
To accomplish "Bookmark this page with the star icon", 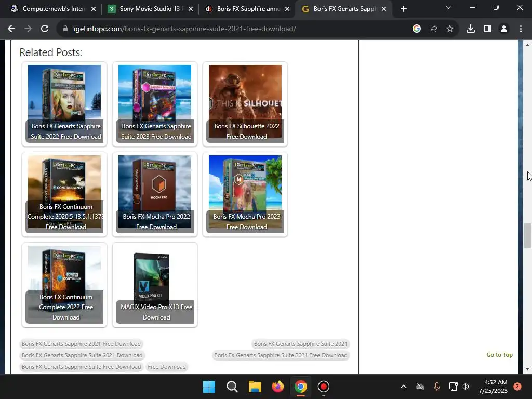I will (x=450, y=29).
